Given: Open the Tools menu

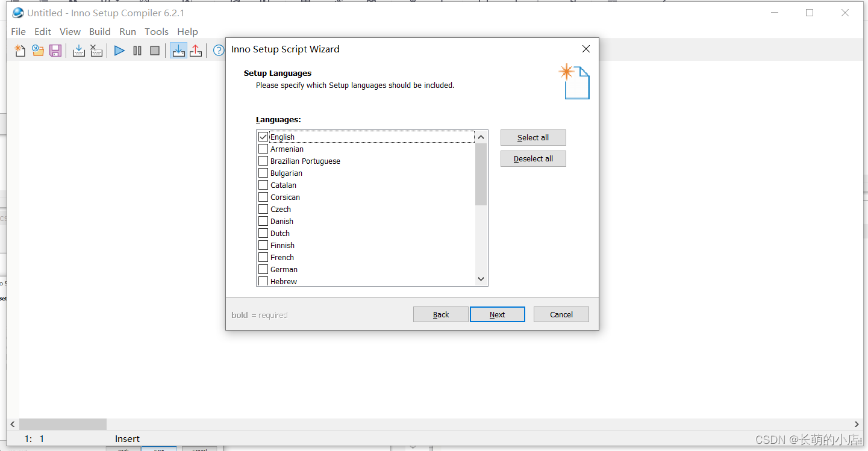Looking at the screenshot, I should coord(157,31).
